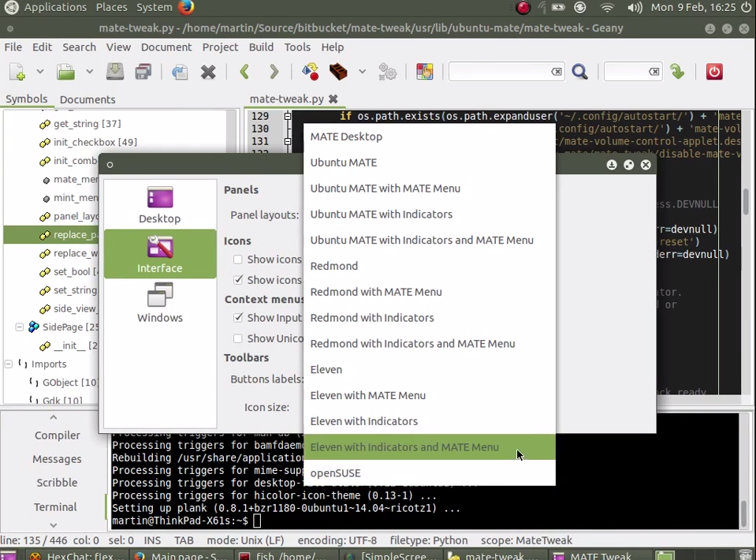Open the Scribble bottom panel tab
The height and width of the screenshot is (560, 756).
coord(57,483)
